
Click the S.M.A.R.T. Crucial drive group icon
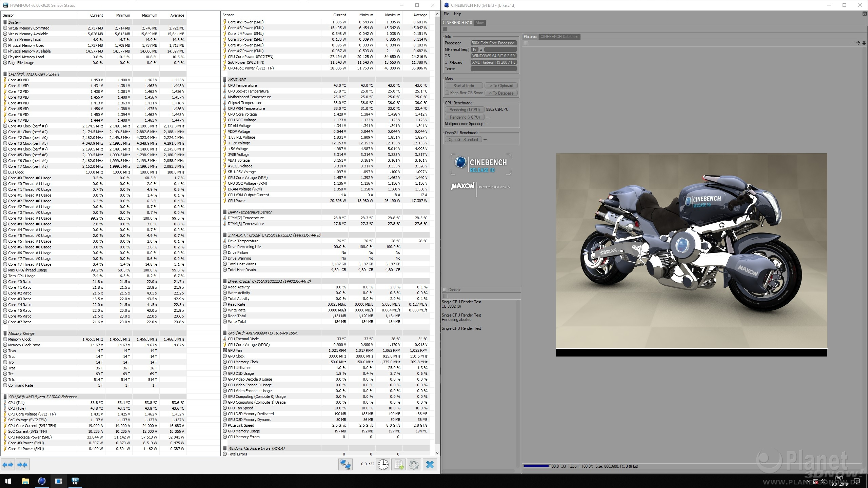(x=225, y=235)
